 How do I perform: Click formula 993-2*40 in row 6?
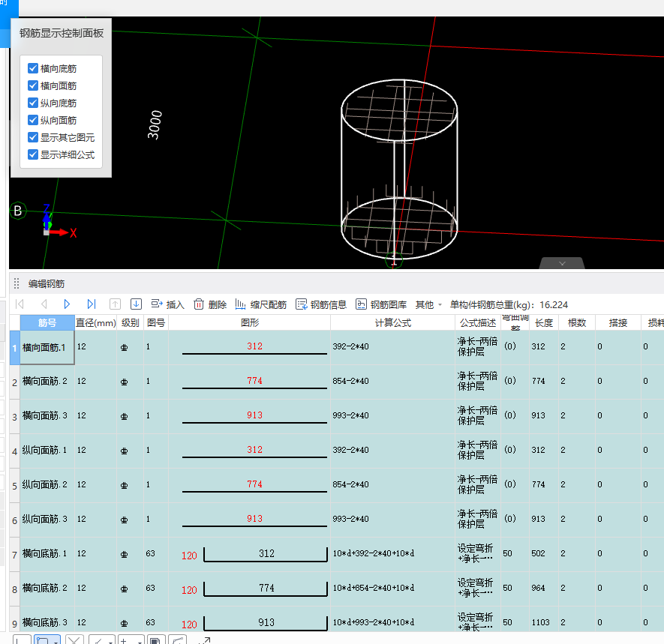click(x=350, y=519)
